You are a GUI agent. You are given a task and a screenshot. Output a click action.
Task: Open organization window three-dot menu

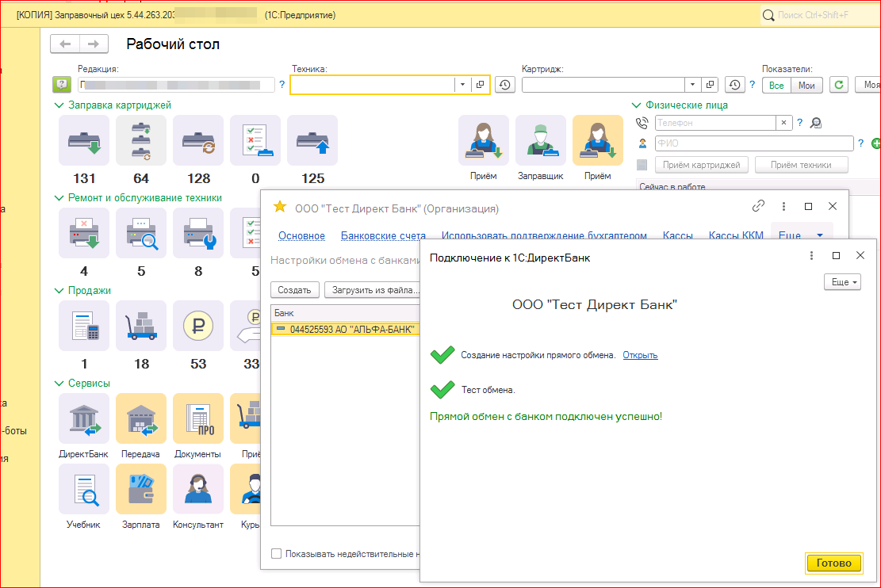783,207
